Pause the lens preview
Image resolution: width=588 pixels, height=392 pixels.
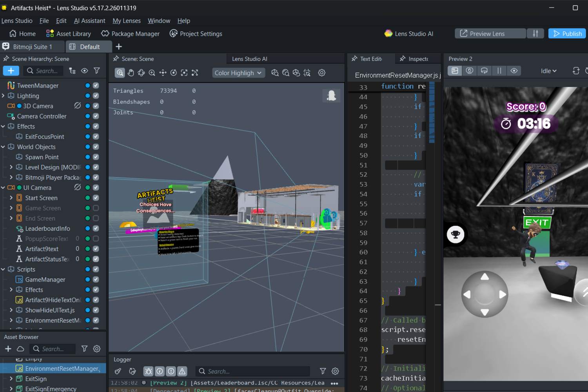pos(499,71)
